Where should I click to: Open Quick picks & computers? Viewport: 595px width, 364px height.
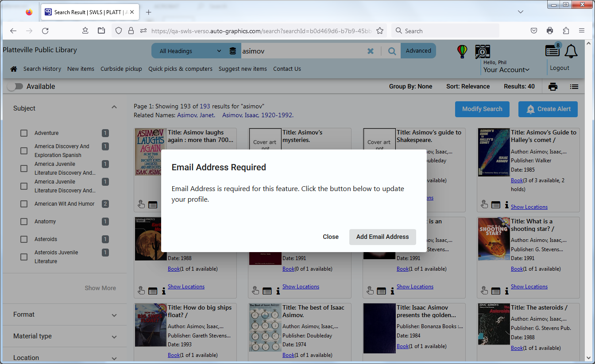click(x=180, y=69)
